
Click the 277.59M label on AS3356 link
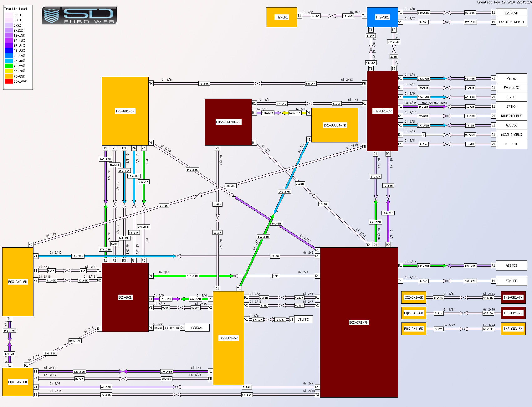click(x=423, y=126)
